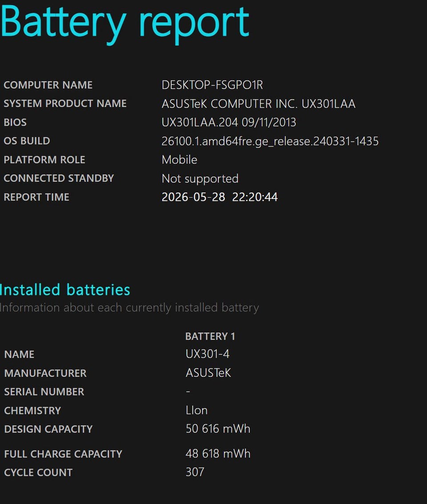Select battery name 'UX301-4'
The height and width of the screenshot is (504, 427).
coord(207,354)
